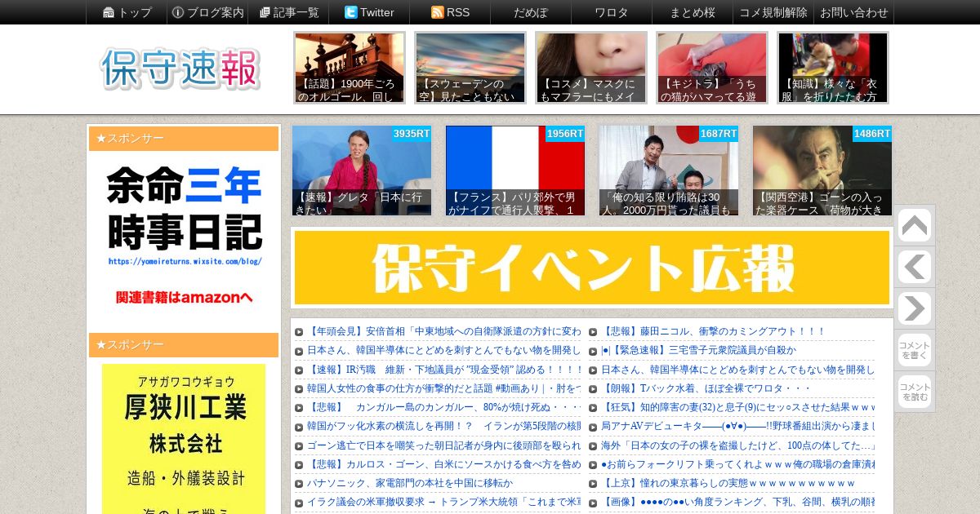Open ゴーン逃亡で日本を嘲笑った link
The image size is (980, 514).
[443, 445]
